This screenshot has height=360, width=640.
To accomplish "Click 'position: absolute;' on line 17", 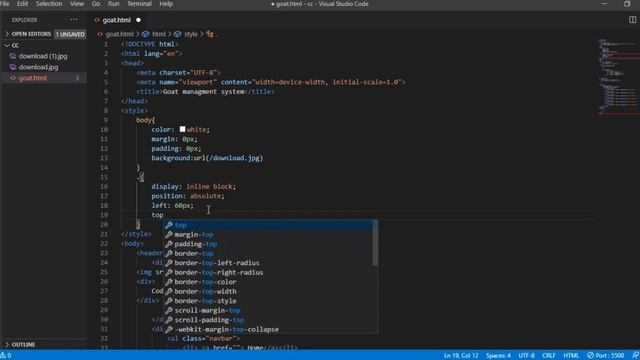I will click(188, 196).
